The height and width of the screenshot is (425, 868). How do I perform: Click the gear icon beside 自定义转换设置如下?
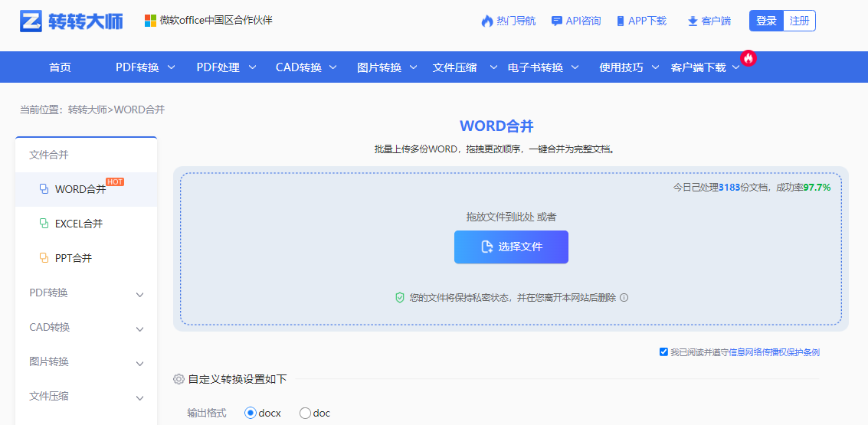click(179, 379)
